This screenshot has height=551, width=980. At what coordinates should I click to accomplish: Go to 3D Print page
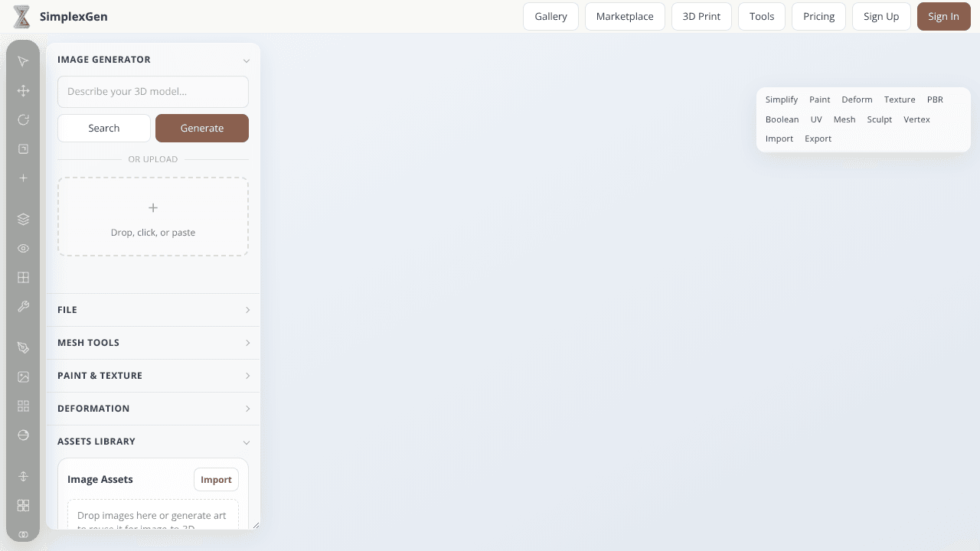click(701, 17)
